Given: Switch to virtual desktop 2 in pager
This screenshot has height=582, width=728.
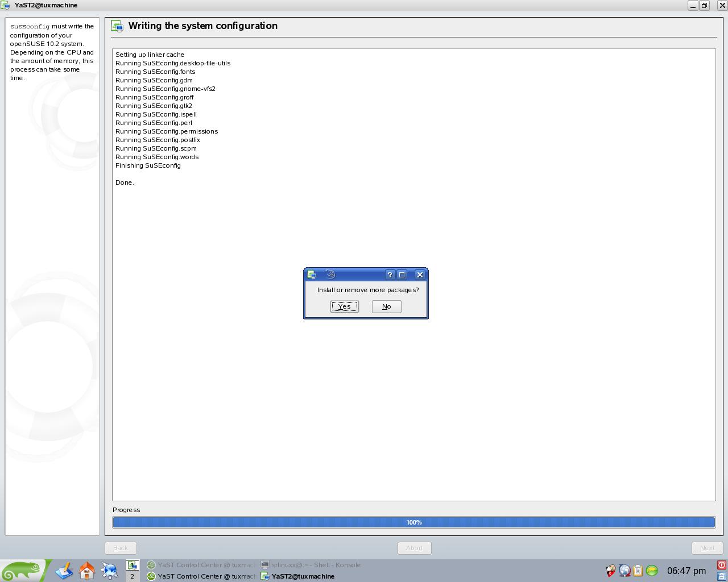Looking at the screenshot, I should (133, 576).
